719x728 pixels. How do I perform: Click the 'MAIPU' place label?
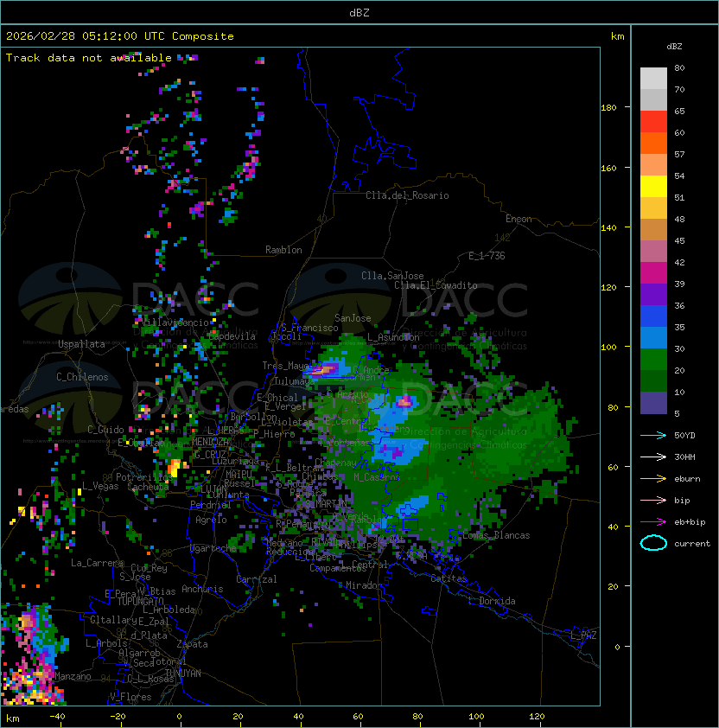[239, 475]
